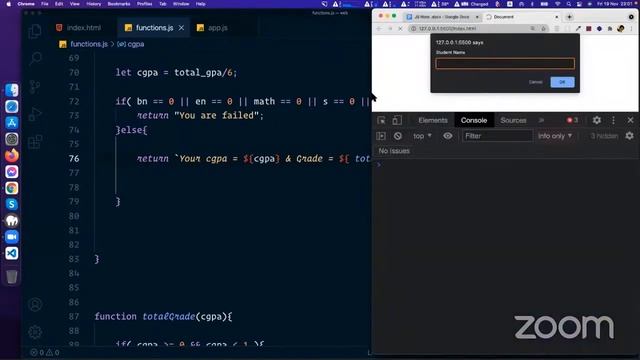Image resolution: width=640 pixels, height=360 pixels.
Task: Switch to the Document browser tab
Action: tap(521, 17)
